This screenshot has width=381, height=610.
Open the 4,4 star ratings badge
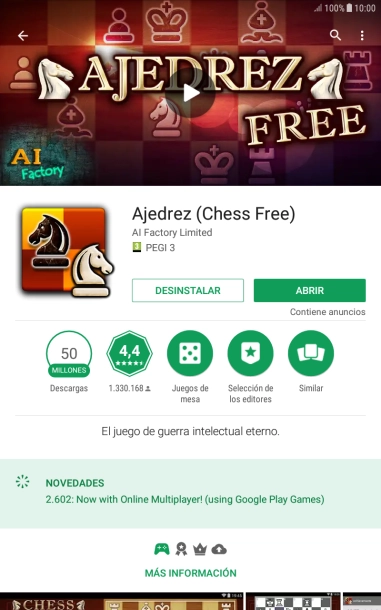[130, 354]
